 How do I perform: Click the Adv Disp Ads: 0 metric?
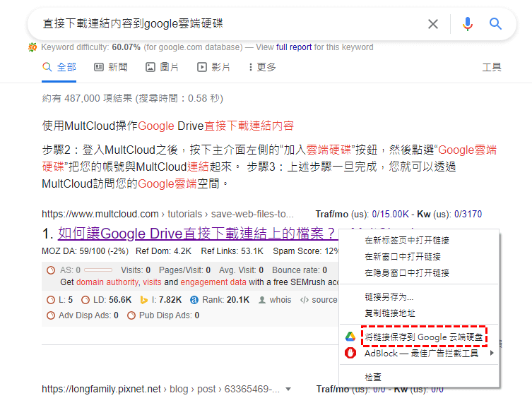tap(88, 315)
